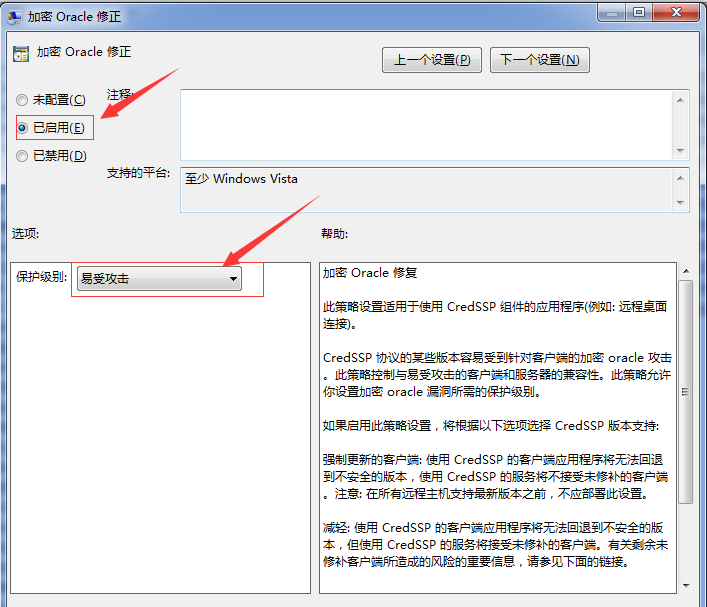The width and height of the screenshot is (707, 607).
Task: Click inside the 注释 comment text box
Action: tap(426, 124)
